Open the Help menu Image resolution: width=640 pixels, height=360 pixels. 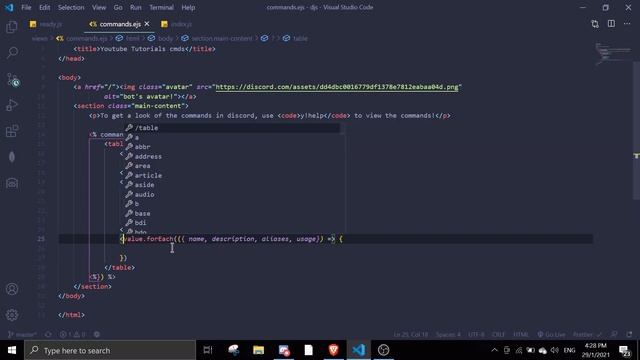point(188,7)
